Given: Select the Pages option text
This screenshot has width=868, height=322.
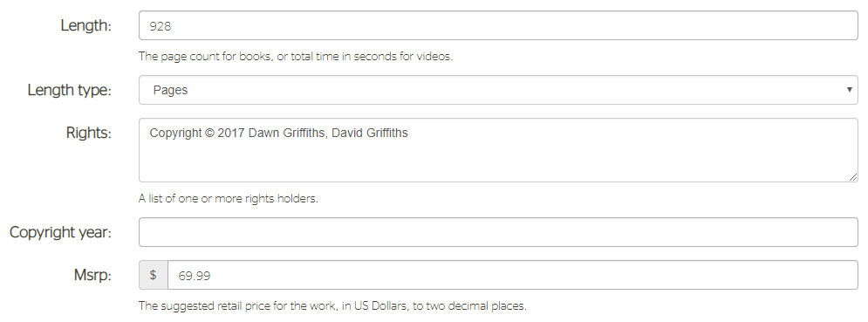Looking at the screenshot, I should coord(170,91).
